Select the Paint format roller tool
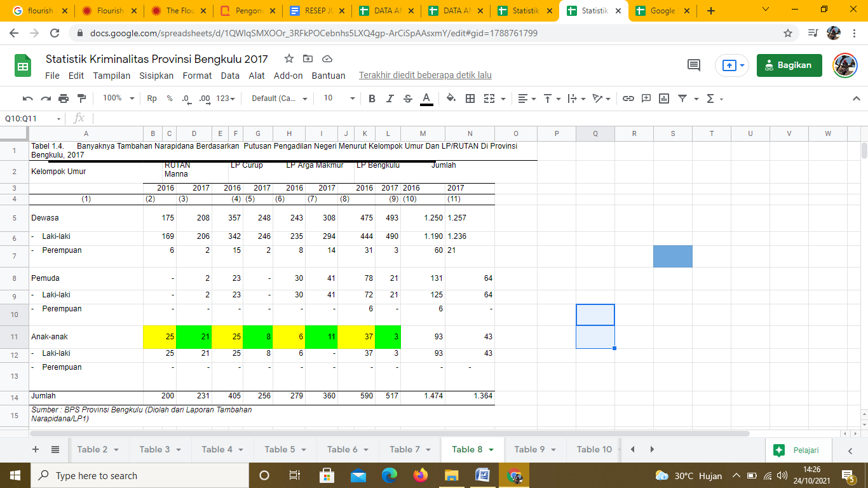Screen dimensions: 868x488 pyautogui.click(x=81, y=98)
